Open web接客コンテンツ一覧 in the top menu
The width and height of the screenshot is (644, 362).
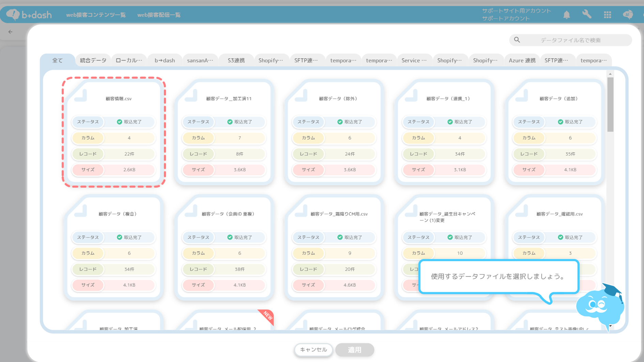[96, 15]
